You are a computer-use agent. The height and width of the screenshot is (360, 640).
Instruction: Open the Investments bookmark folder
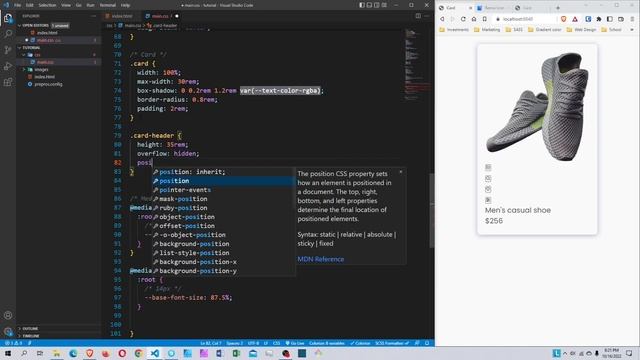[454, 30]
